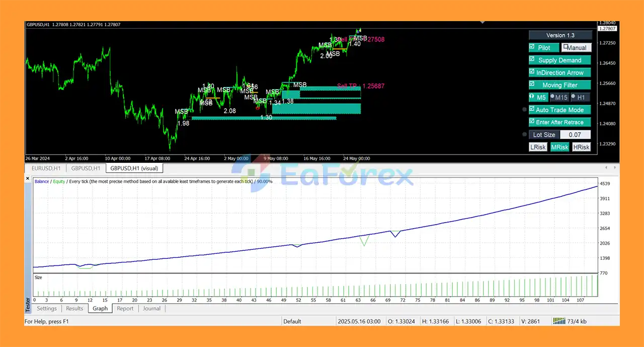
Task: Click the gray dot beside Auto Trade Mode
Action: pos(525,109)
